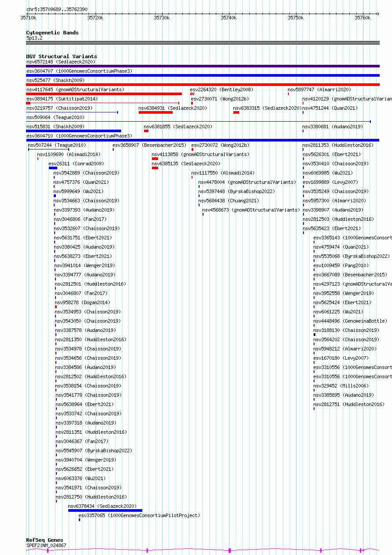Click the red bar under nsv6384931
Image resolution: width=392 pixels, height=555 pixels.
tap(155, 112)
